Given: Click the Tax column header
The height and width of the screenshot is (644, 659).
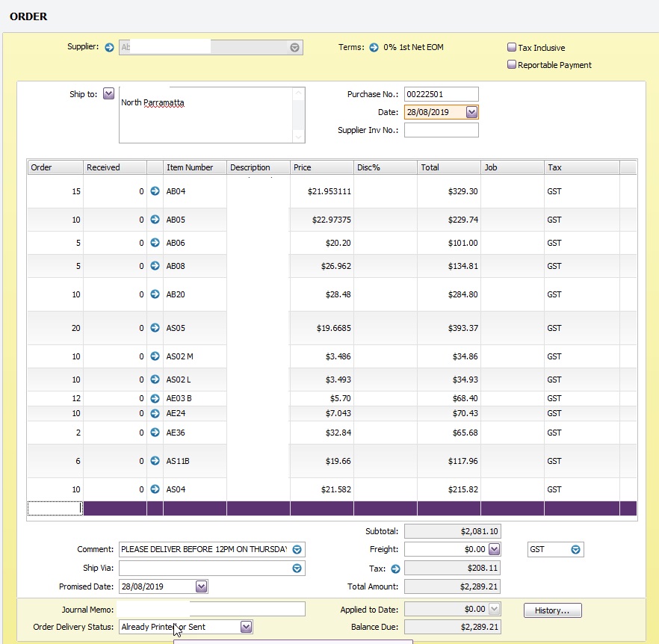Looking at the screenshot, I should tap(581, 167).
